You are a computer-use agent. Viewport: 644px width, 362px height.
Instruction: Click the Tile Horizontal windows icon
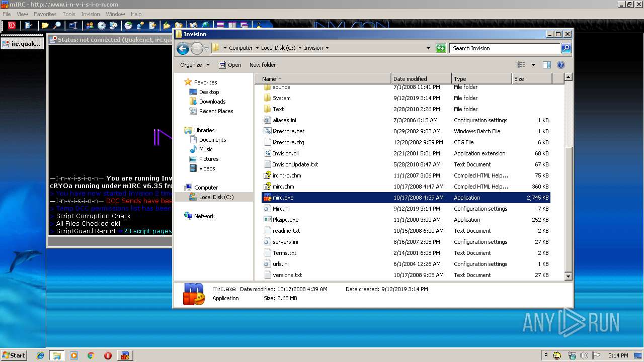coord(220,25)
